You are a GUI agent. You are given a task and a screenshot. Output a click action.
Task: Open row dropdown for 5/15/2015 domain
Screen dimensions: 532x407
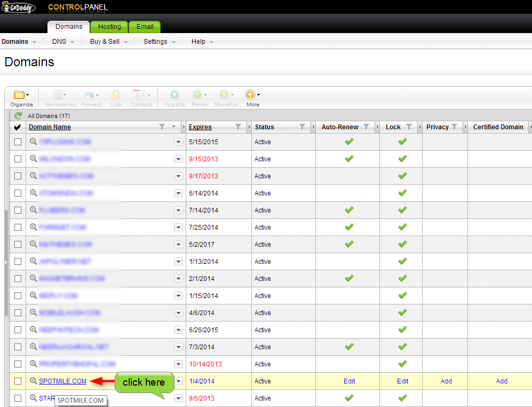[178, 142]
